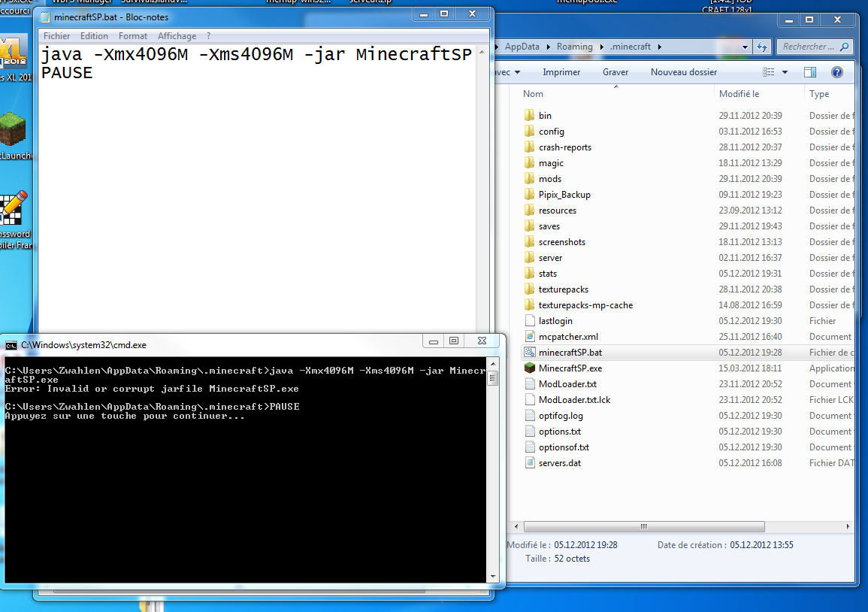Select the servers.dat file icon
This screenshot has width=868, height=612.
click(x=530, y=462)
